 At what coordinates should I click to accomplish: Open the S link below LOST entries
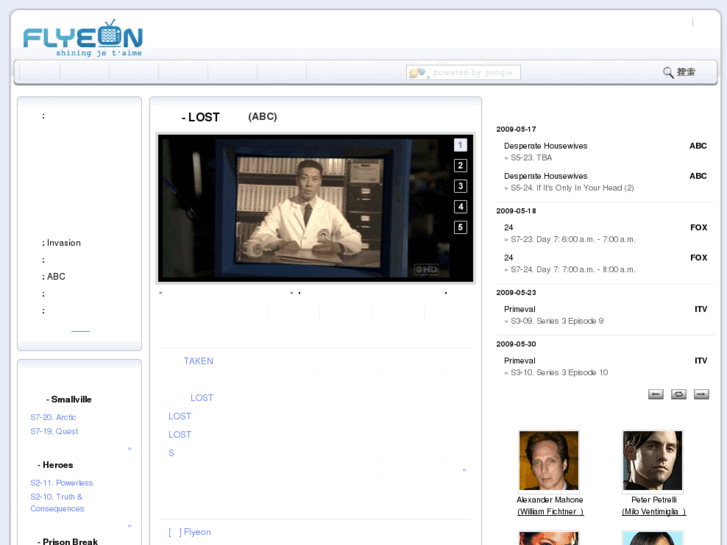tap(171, 453)
